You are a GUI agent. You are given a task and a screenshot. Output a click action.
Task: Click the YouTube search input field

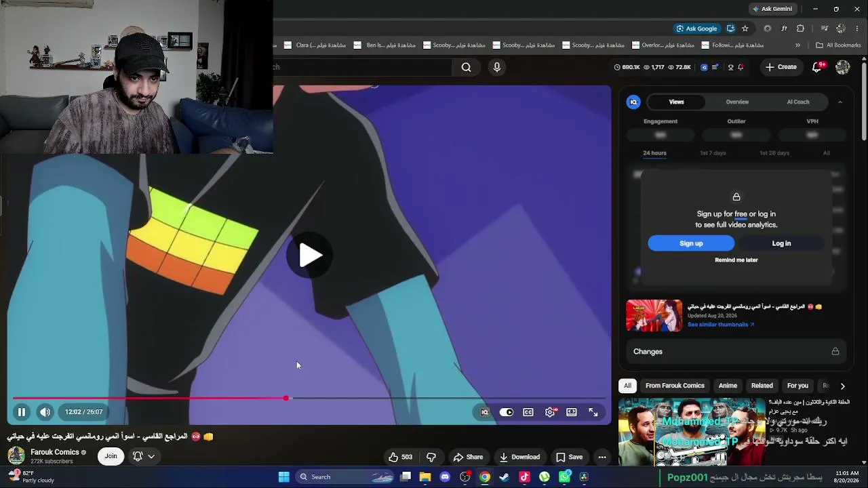363,67
